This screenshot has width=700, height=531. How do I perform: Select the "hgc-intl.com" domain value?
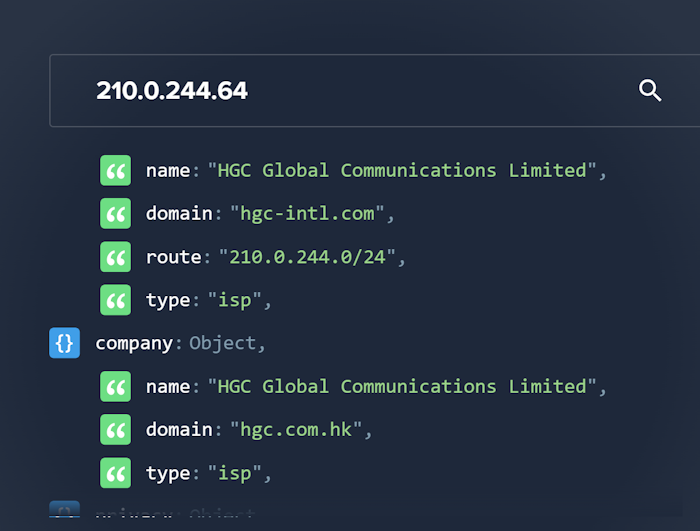pos(307,213)
